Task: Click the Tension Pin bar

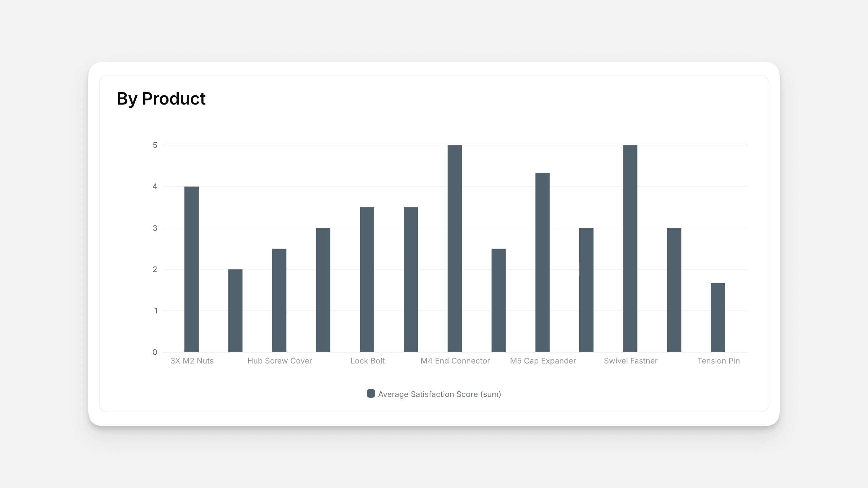Action: 718,318
